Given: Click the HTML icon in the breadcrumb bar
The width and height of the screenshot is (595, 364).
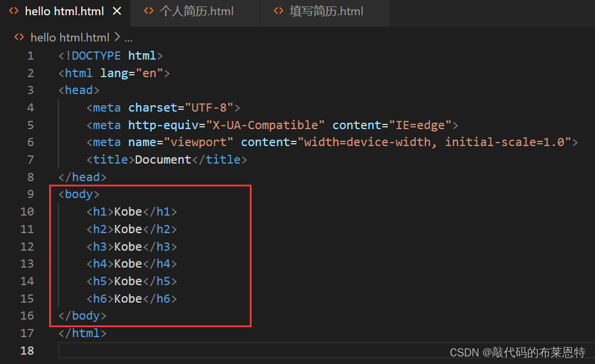Looking at the screenshot, I should [19, 37].
